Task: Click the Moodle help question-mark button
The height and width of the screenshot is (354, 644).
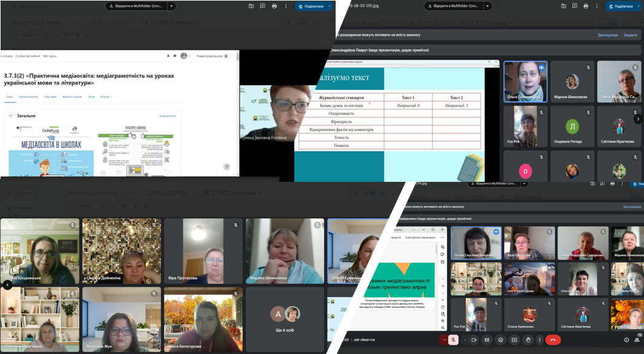Action: click(x=227, y=167)
